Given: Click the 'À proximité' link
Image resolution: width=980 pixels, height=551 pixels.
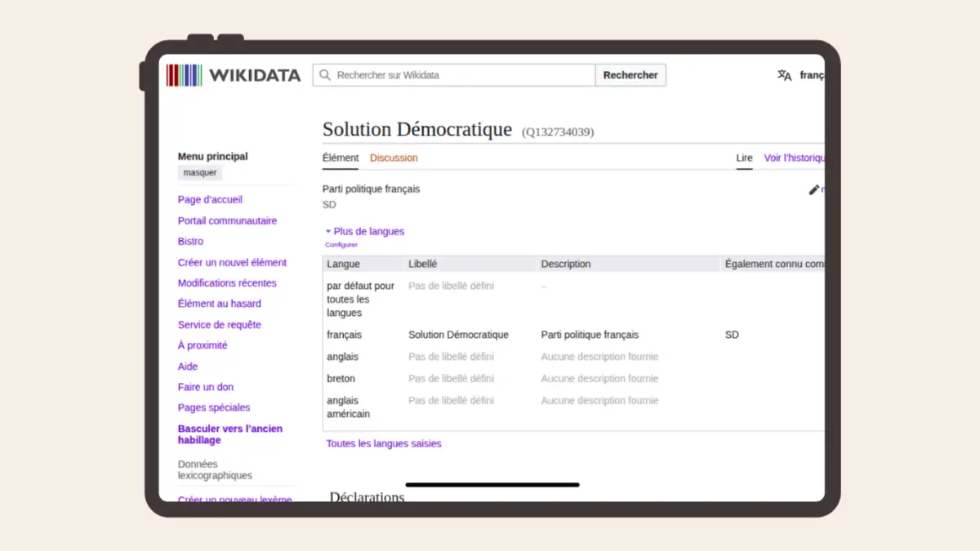Looking at the screenshot, I should coord(203,345).
